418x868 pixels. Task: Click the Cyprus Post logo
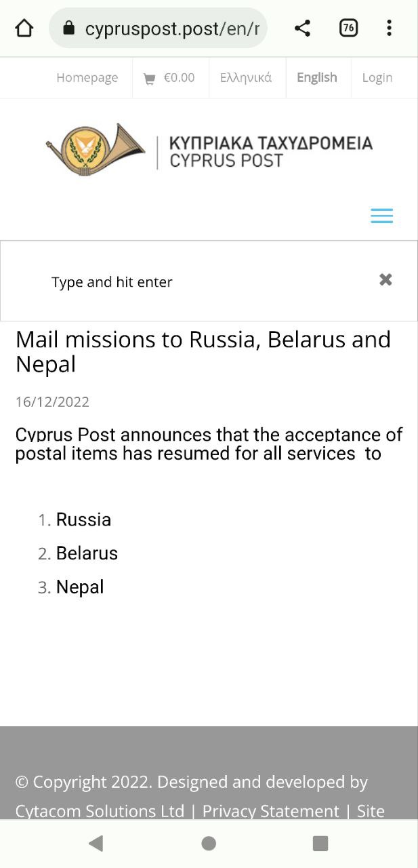tap(209, 151)
